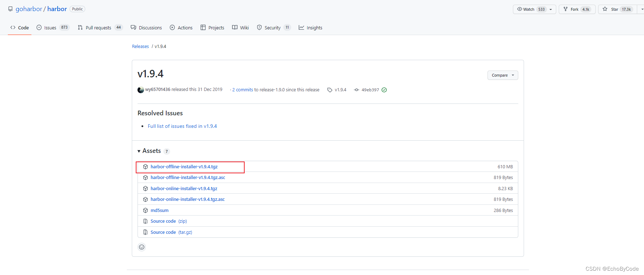The height and width of the screenshot is (275, 644).
Task: Click the 286 Bytes file size text
Action: point(503,211)
